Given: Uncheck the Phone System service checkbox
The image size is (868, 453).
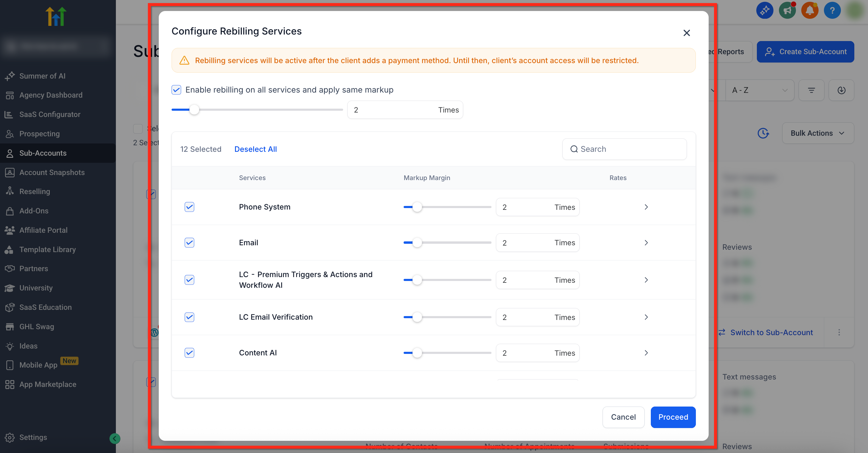Looking at the screenshot, I should click(x=189, y=207).
